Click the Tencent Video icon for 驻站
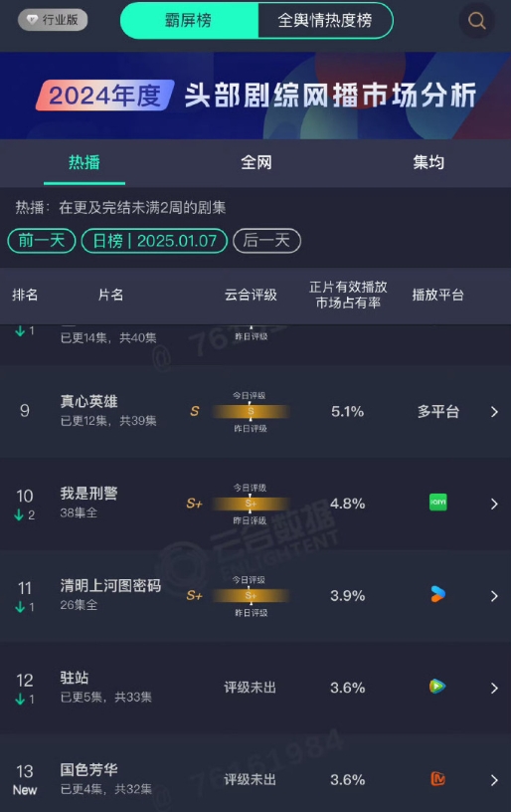This screenshot has width=511, height=812. tap(437, 687)
